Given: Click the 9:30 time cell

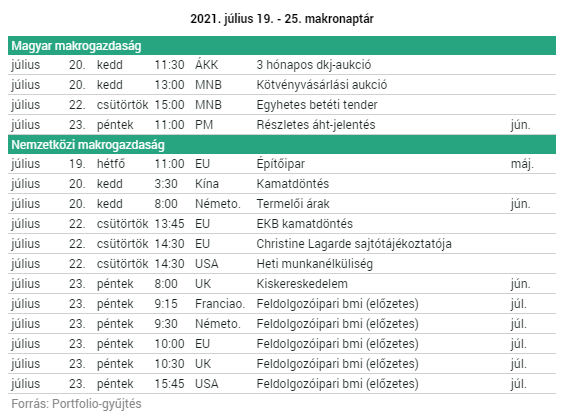Looking at the screenshot, I should click(166, 324).
